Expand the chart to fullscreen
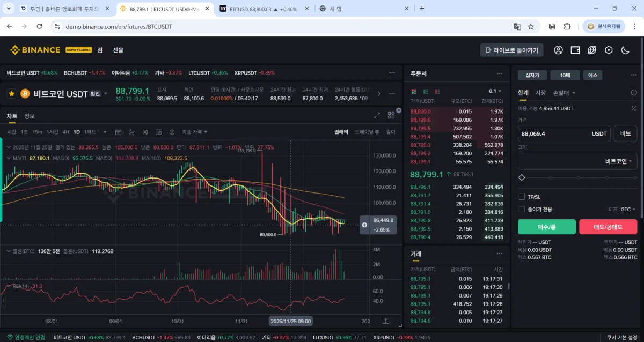This screenshot has height=342, width=644. click(x=377, y=115)
